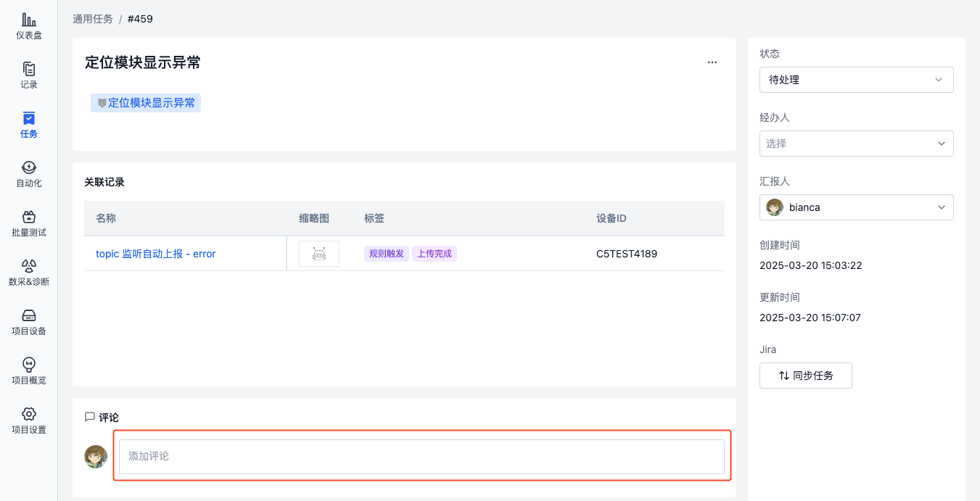Click the 定位模块显示异常 blue tag chip
The width and height of the screenshot is (980, 501).
click(x=146, y=103)
